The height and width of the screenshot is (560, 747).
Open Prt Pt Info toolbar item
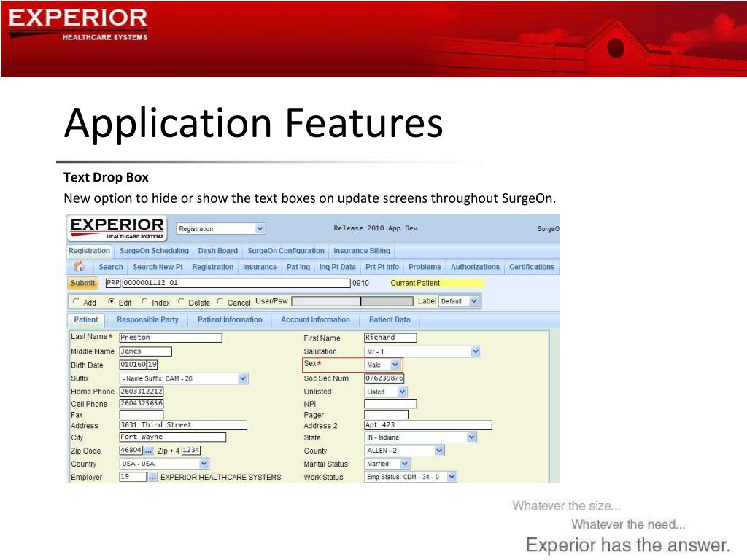(382, 267)
